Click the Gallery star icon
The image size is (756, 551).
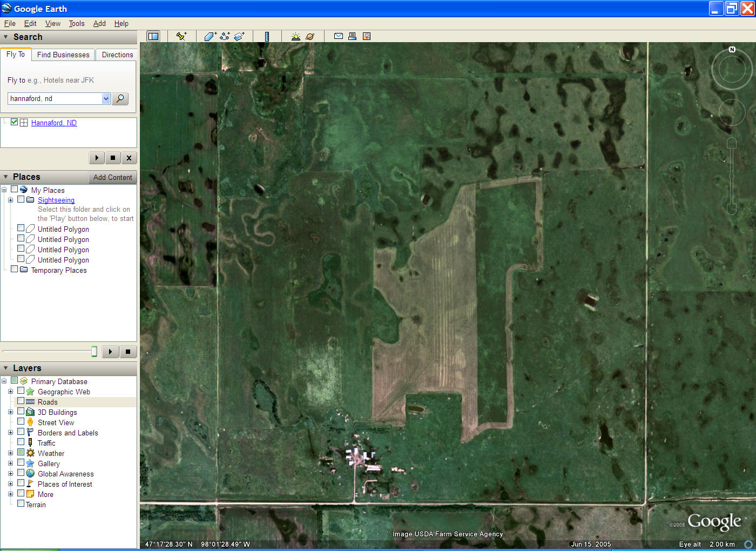click(x=30, y=463)
